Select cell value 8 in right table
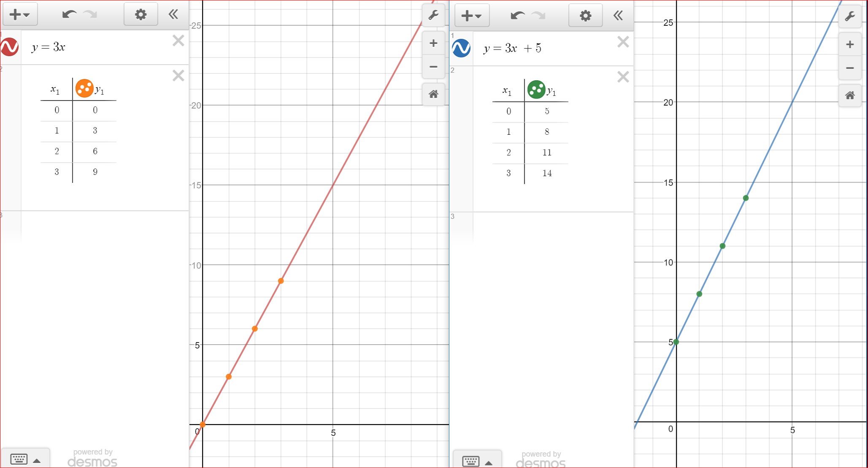 pos(547,132)
